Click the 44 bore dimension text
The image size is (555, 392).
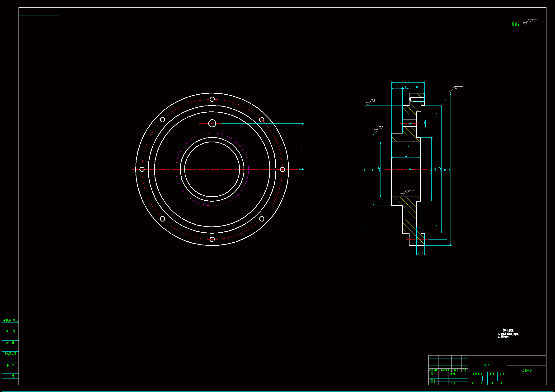click(x=406, y=156)
